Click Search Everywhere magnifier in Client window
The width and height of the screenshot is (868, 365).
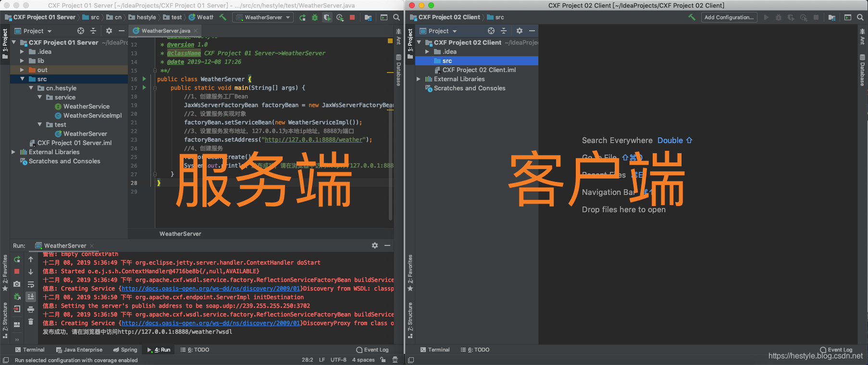pyautogui.click(x=860, y=17)
